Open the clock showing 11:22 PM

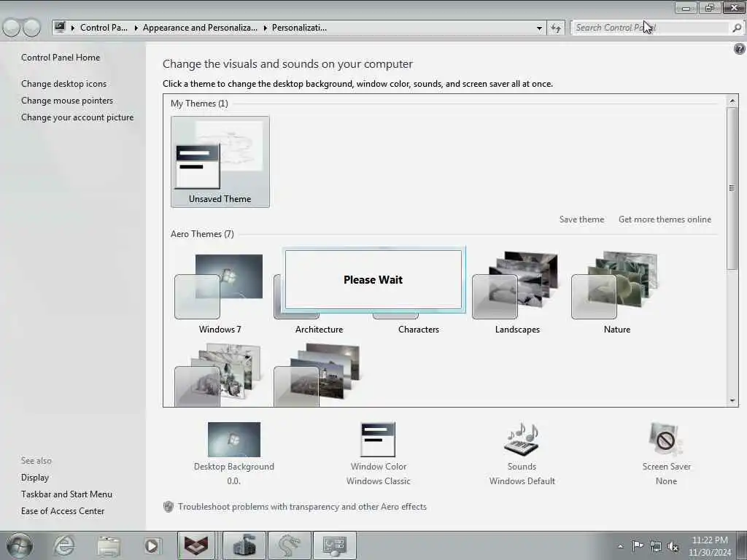pyautogui.click(x=710, y=546)
